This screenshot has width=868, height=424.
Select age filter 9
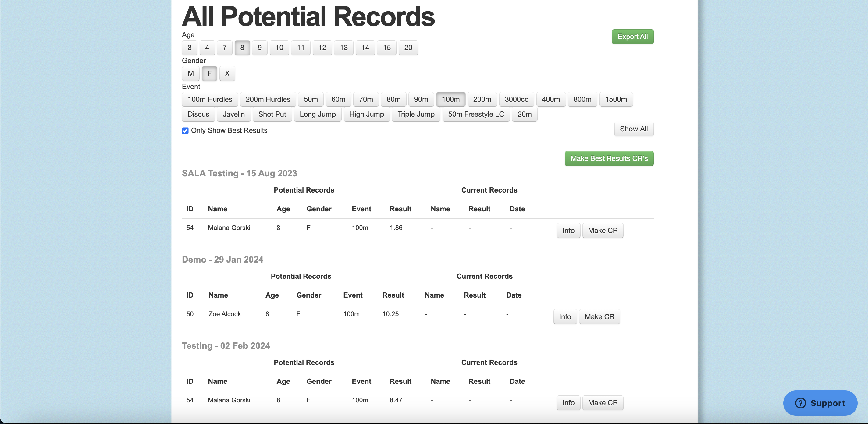260,48
